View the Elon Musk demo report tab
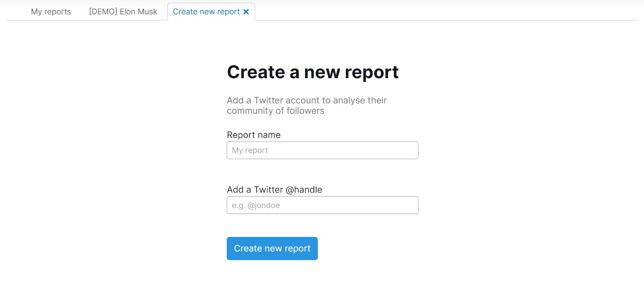The width and height of the screenshot is (644, 291). coord(123,12)
